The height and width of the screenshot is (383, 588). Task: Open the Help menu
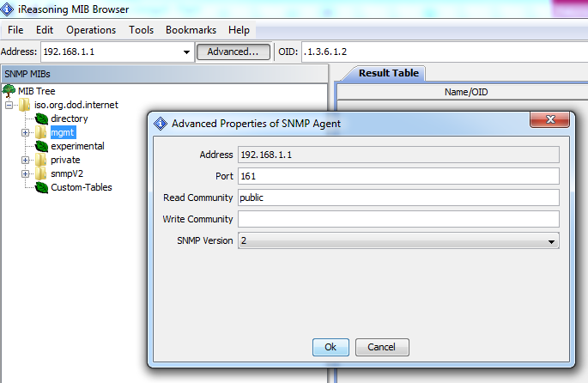point(239,30)
